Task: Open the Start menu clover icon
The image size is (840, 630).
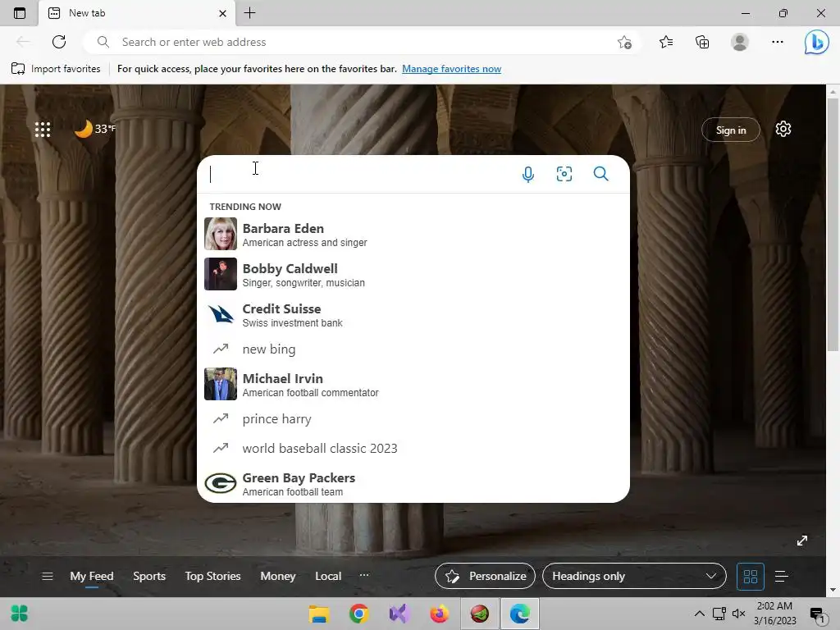Action: pyautogui.click(x=20, y=614)
